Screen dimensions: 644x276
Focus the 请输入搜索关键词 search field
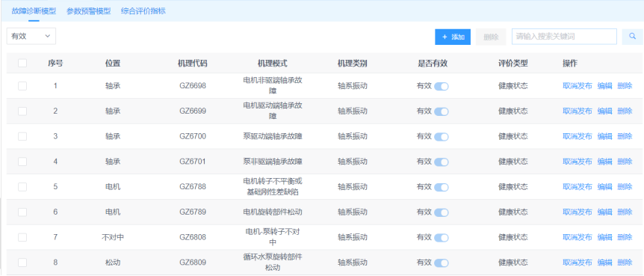point(564,37)
